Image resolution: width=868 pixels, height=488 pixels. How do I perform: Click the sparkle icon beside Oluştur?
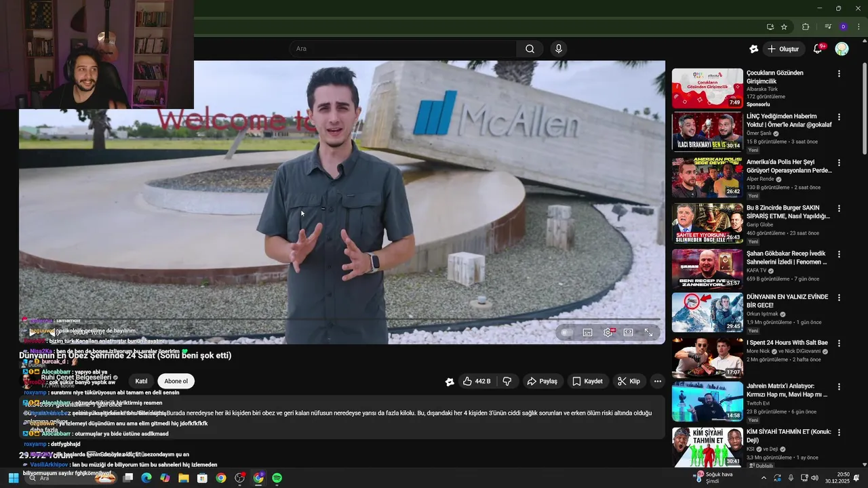(x=753, y=49)
